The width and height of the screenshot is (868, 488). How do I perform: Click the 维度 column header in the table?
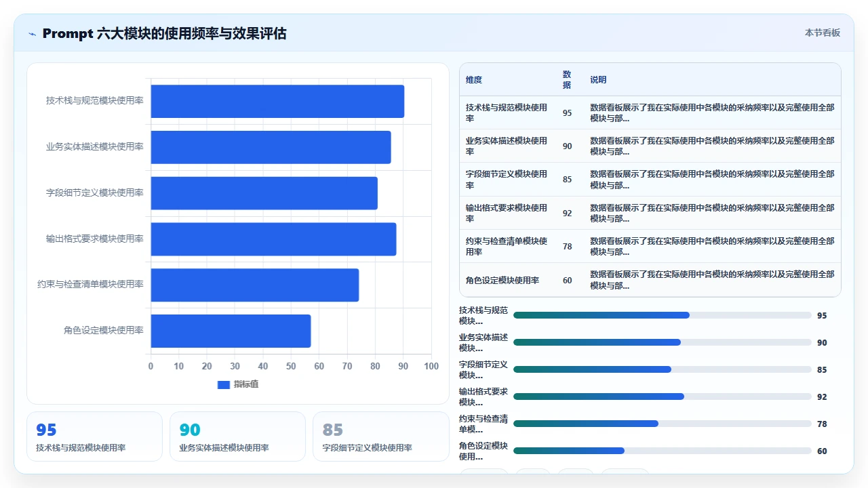(x=474, y=80)
